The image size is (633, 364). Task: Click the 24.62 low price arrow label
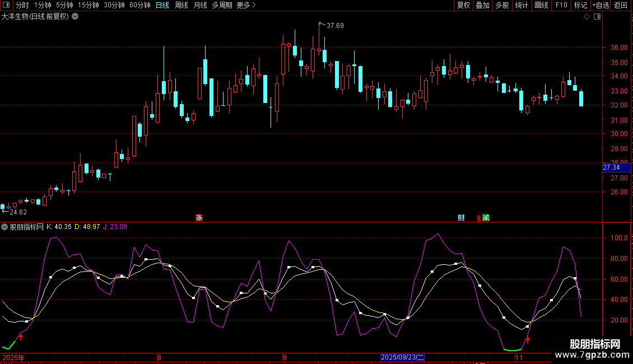[x=18, y=212]
